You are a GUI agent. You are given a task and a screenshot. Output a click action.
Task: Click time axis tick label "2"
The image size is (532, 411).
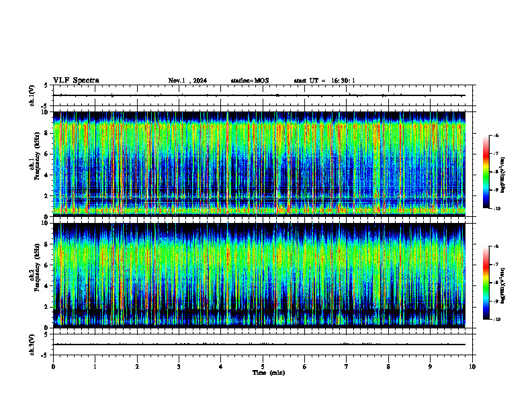click(137, 367)
